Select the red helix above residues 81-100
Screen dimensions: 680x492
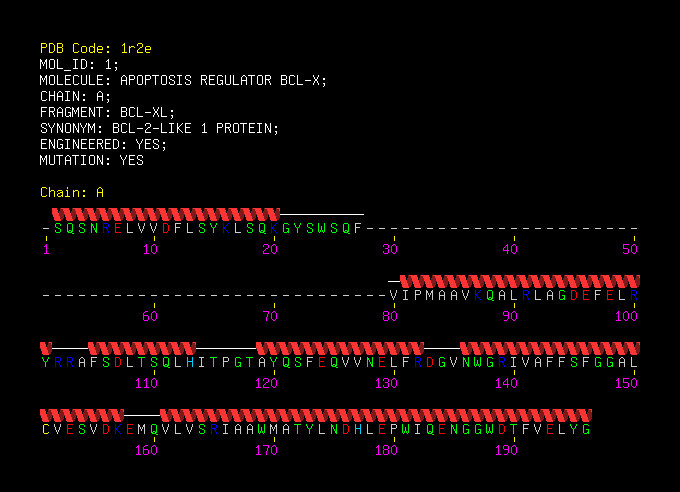[520, 281]
